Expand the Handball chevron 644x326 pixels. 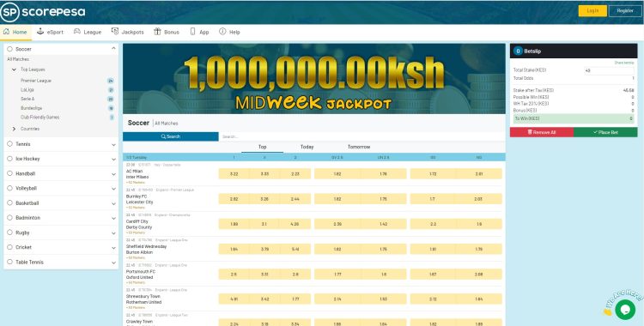[113, 174]
